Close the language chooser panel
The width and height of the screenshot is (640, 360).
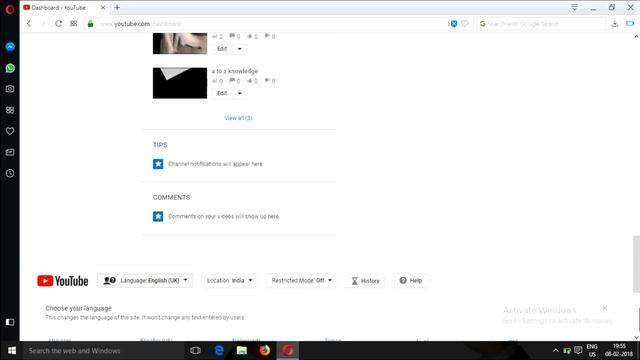(x=605, y=308)
